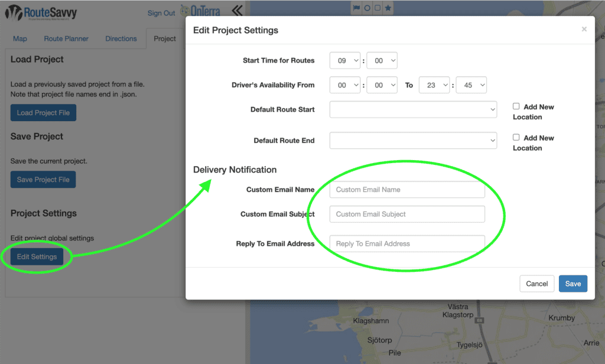This screenshot has width=605, height=364.
Task: Click the Save Project File button
Action: [x=43, y=180]
